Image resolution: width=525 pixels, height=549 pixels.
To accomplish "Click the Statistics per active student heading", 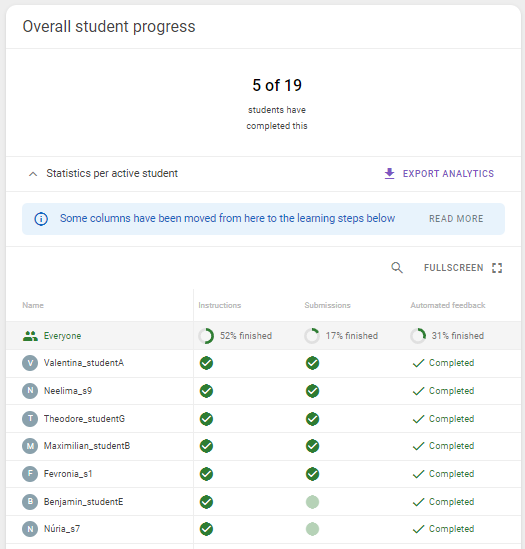I will (x=112, y=173).
